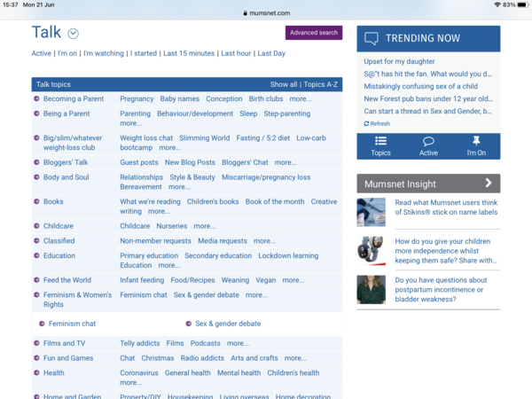Image resolution: width=532 pixels, height=399 pixels.
Task: Read Stikins stick on name labels article
Action: (x=446, y=207)
